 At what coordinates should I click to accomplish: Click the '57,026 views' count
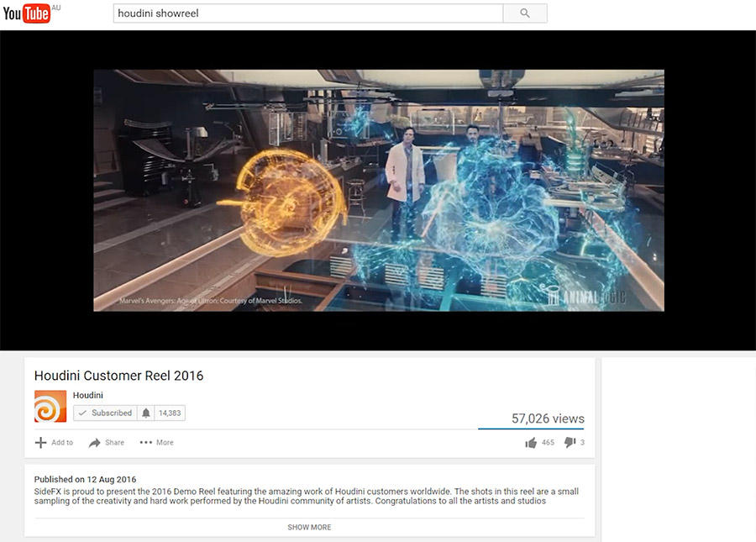[548, 418]
